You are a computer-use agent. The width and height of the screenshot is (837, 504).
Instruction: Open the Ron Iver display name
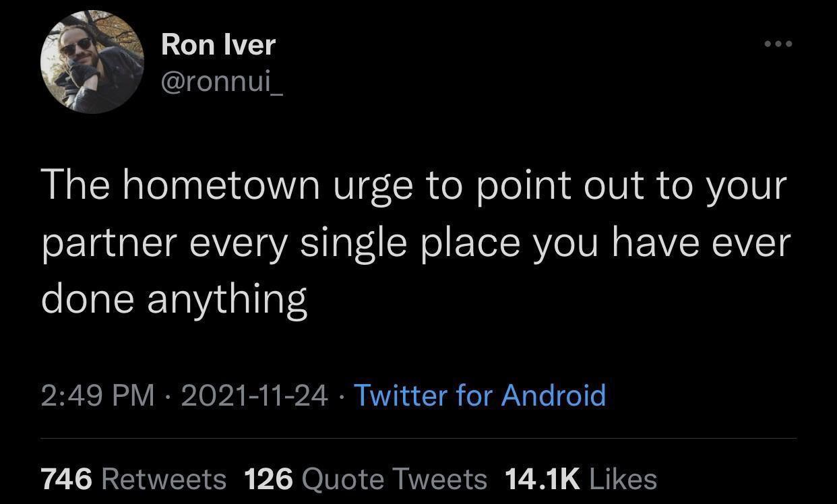218,44
